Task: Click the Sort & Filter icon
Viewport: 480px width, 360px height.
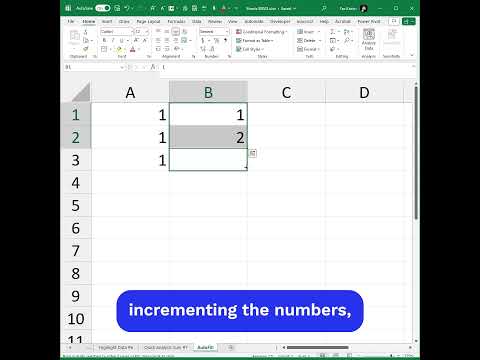Action: tap(347, 32)
